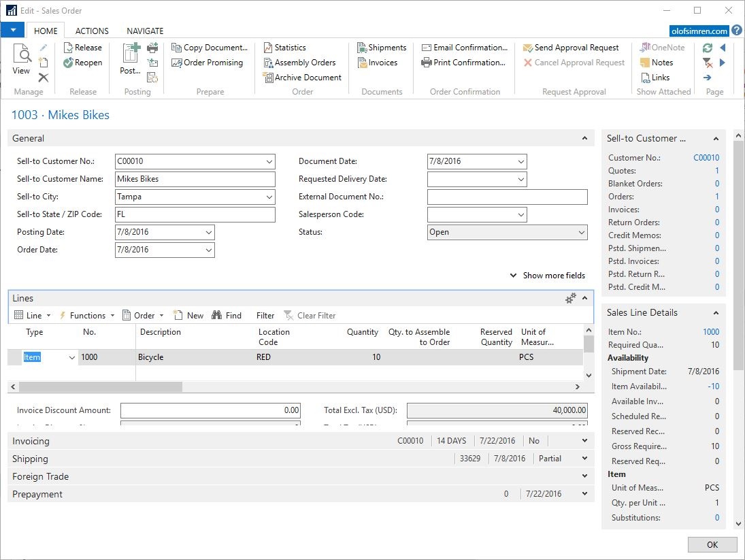Open the Order Date picker dropdown

209,250
